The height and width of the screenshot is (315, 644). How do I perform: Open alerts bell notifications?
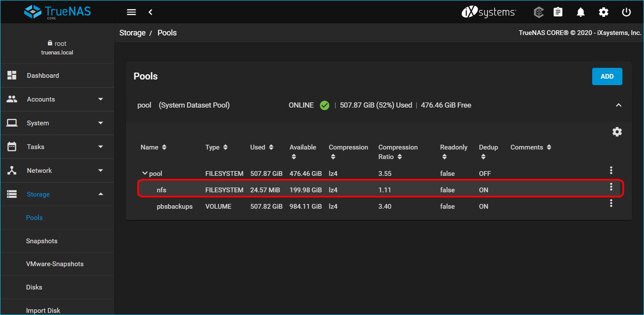[x=581, y=12]
